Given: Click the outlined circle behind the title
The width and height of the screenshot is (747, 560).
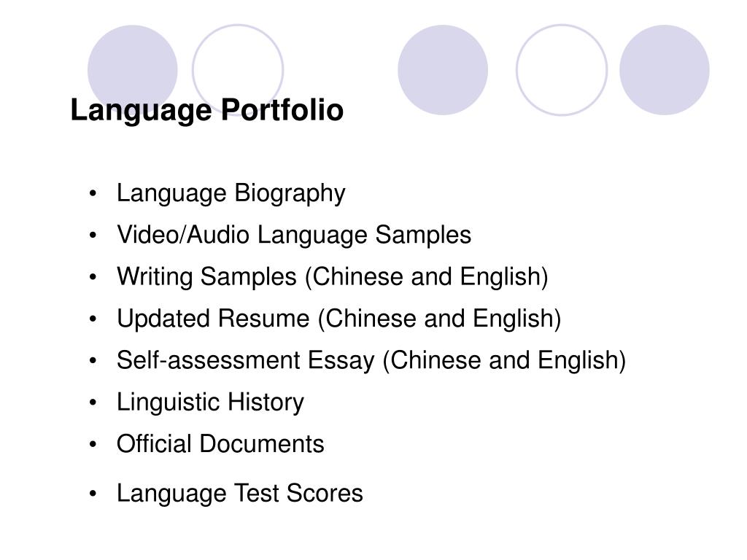Looking at the screenshot, I should [x=238, y=70].
